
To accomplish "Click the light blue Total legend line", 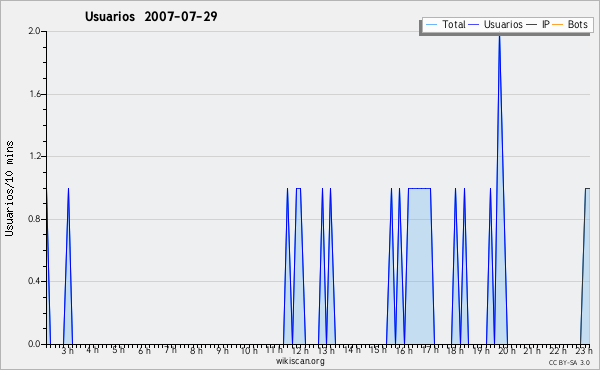I will [431, 25].
